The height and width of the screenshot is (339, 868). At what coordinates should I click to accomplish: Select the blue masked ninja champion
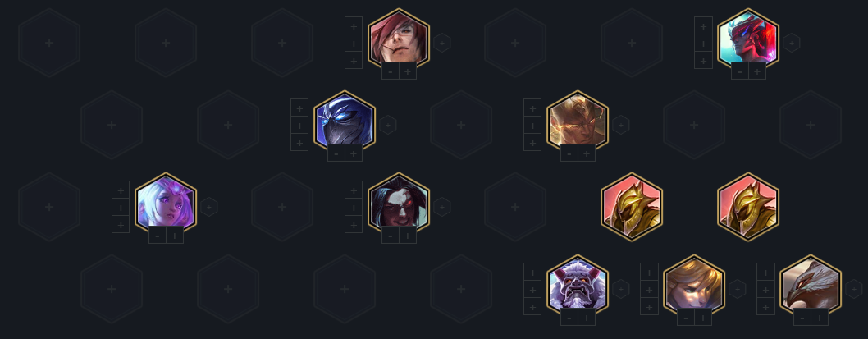[x=345, y=121]
